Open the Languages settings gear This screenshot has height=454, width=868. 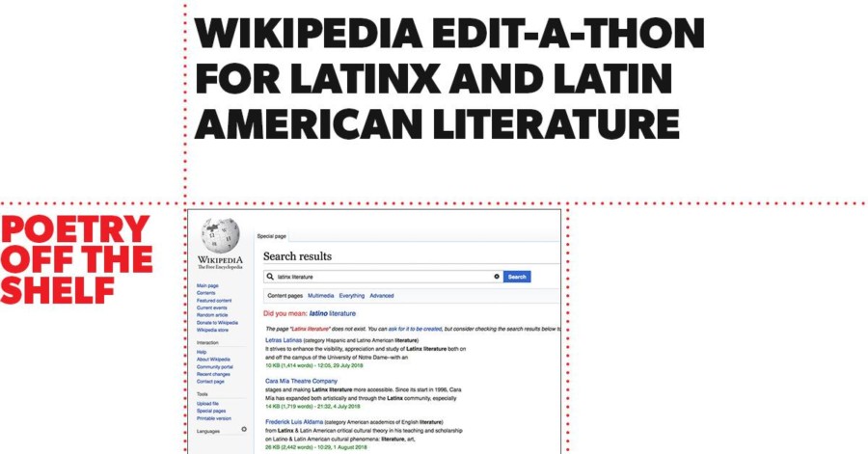[x=244, y=430]
